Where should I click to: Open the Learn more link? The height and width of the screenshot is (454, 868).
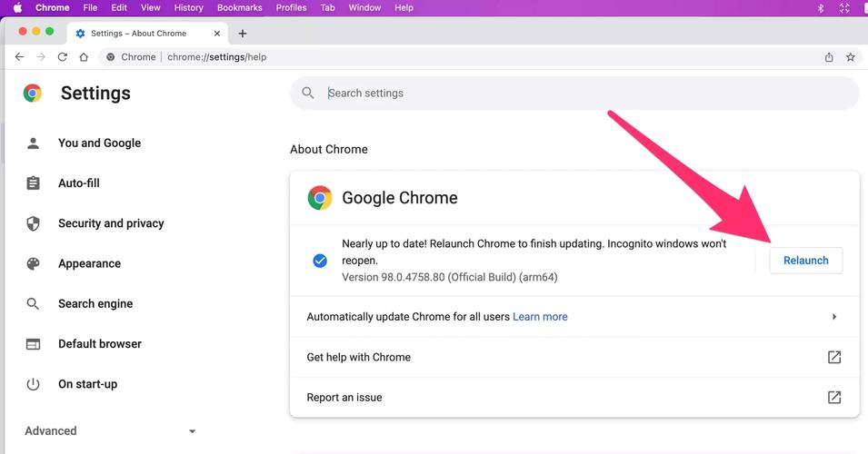[540, 317]
